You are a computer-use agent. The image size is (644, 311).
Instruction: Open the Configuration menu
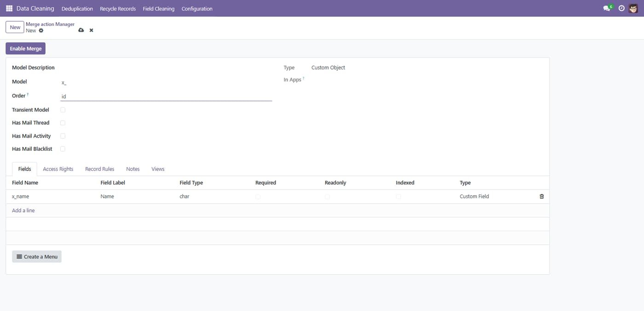197,9
